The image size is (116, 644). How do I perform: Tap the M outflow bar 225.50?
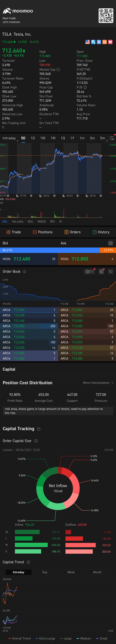[x=81, y=545]
